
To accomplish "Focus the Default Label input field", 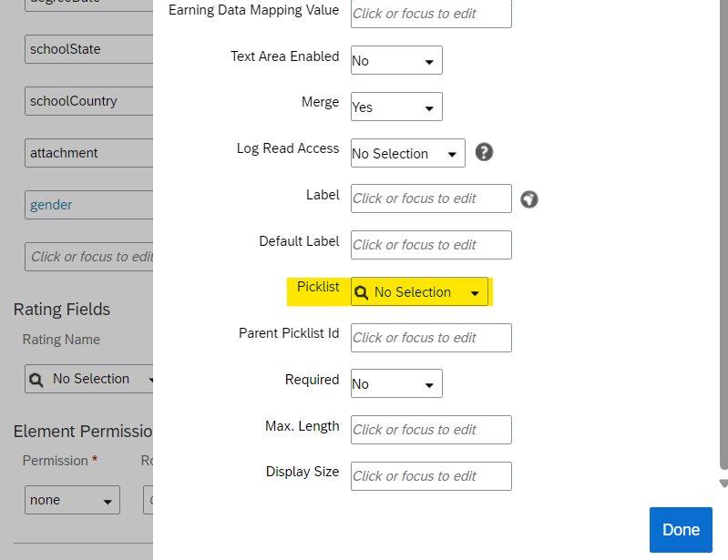I will 431,245.
